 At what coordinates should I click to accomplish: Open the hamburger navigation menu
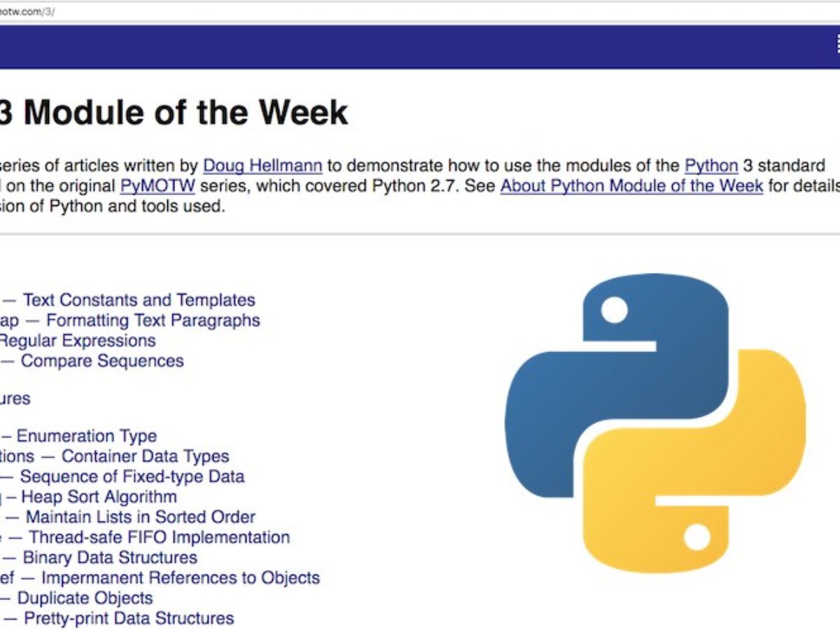click(x=836, y=42)
